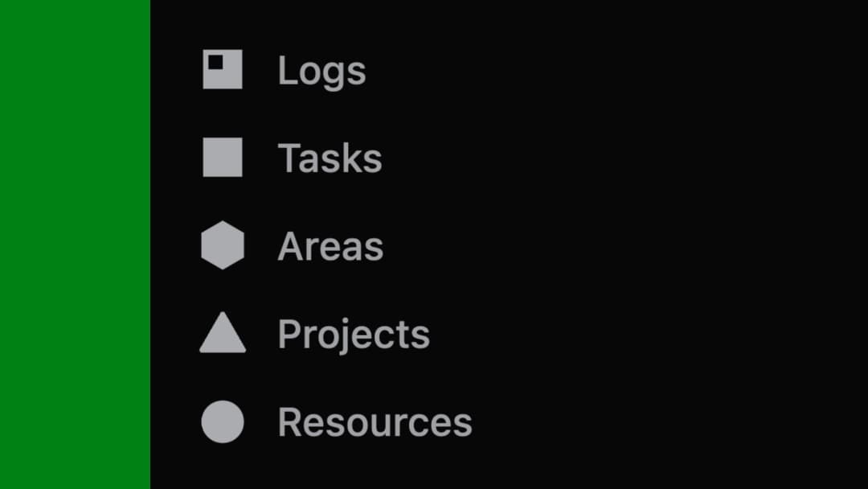The height and width of the screenshot is (489, 868).
Task: Click empty dark space right of Resources label
Action: [659, 422]
